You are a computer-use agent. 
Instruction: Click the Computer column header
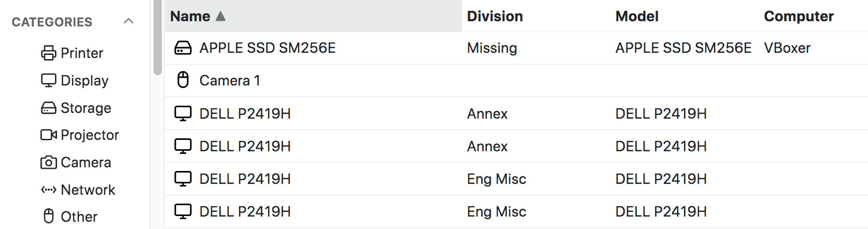[799, 16]
